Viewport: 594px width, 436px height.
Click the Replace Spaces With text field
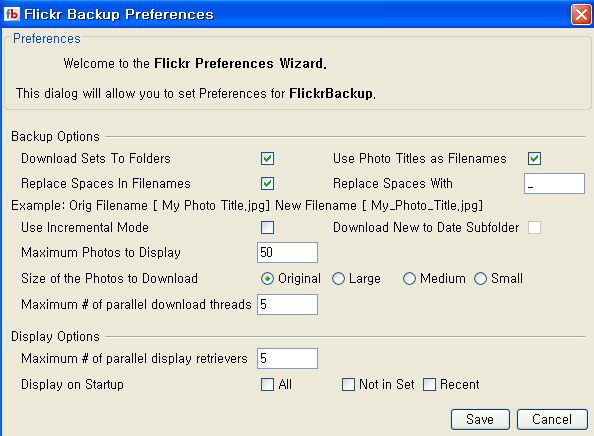554,184
